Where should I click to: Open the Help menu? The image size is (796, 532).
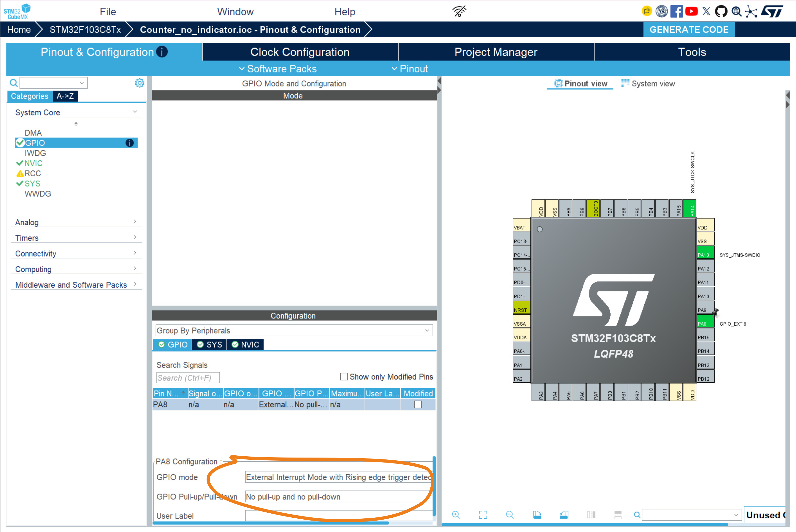tap(345, 11)
